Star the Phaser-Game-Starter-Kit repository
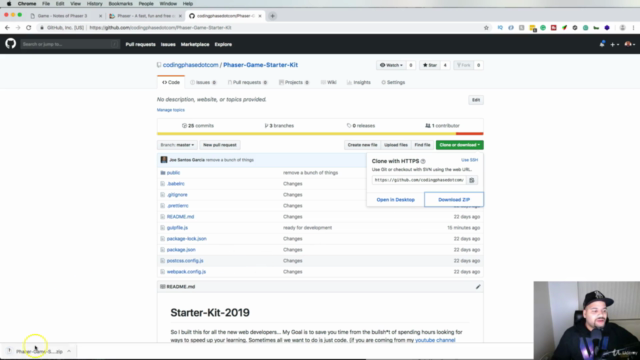 tap(430, 65)
